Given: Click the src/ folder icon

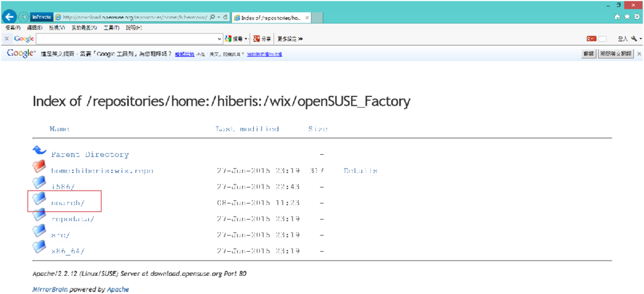Looking at the screenshot, I should tap(40, 230).
